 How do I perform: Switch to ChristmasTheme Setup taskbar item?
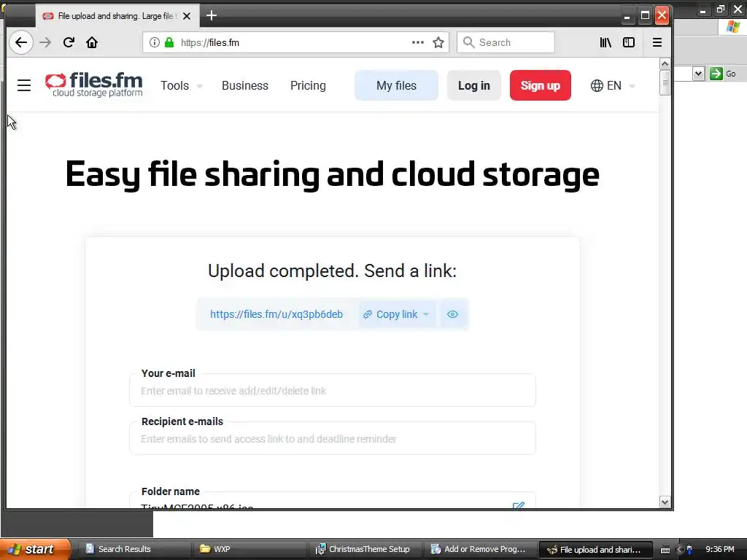point(365,549)
